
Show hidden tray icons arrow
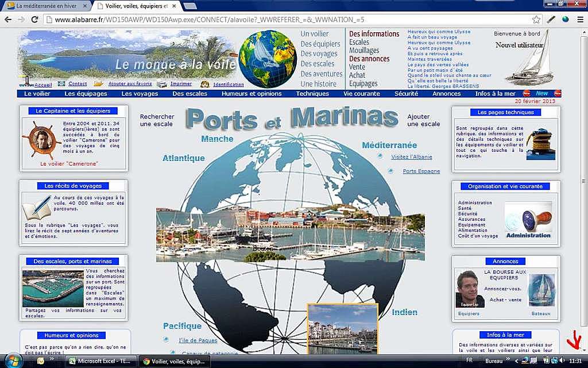(516, 361)
